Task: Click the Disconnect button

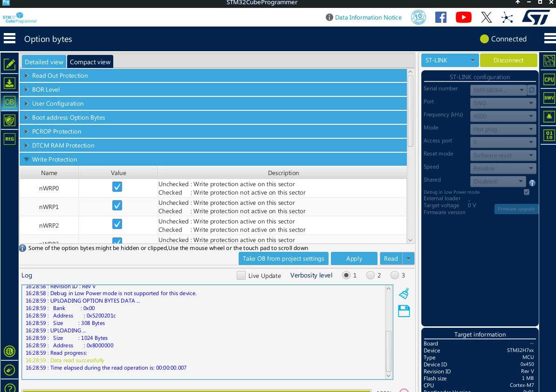Action: 508,60
